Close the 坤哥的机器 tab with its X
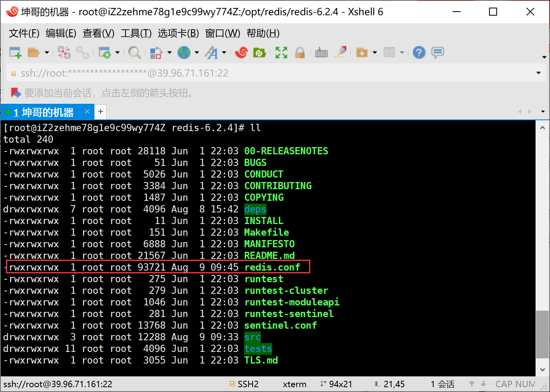 tap(87, 111)
